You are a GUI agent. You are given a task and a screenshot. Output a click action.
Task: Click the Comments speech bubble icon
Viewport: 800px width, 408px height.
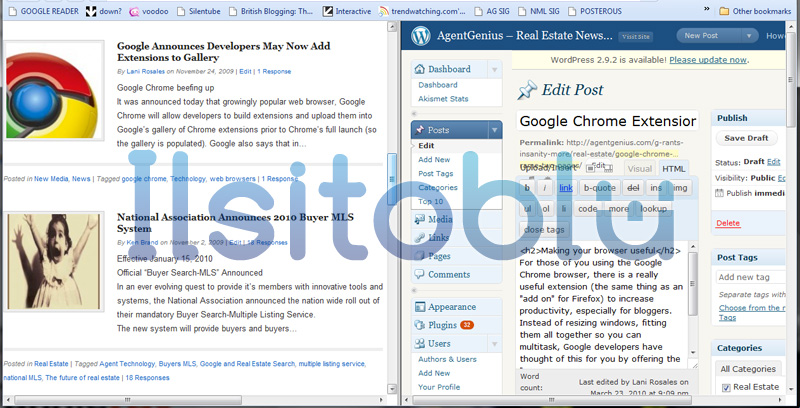[419, 274]
